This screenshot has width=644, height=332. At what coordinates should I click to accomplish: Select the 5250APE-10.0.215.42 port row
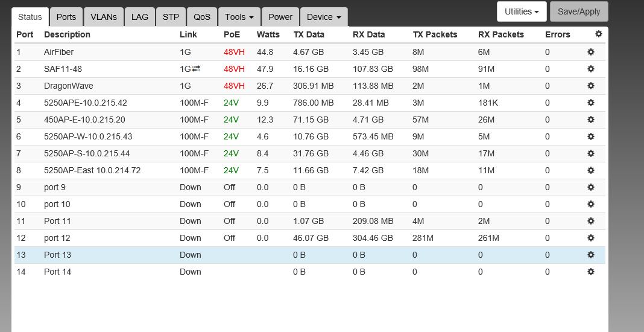pyautogui.click(x=85, y=103)
